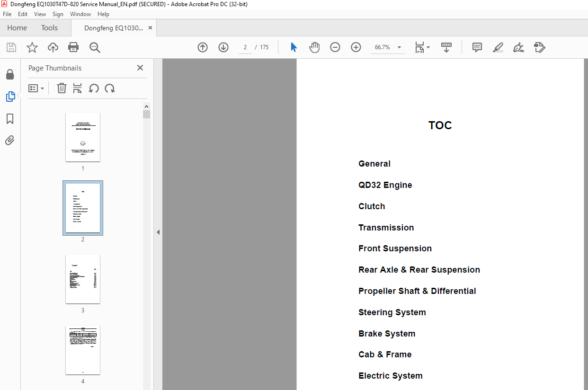This screenshot has height=390, width=588.
Task: Toggle the Bookmarks panel
Action: (10, 119)
